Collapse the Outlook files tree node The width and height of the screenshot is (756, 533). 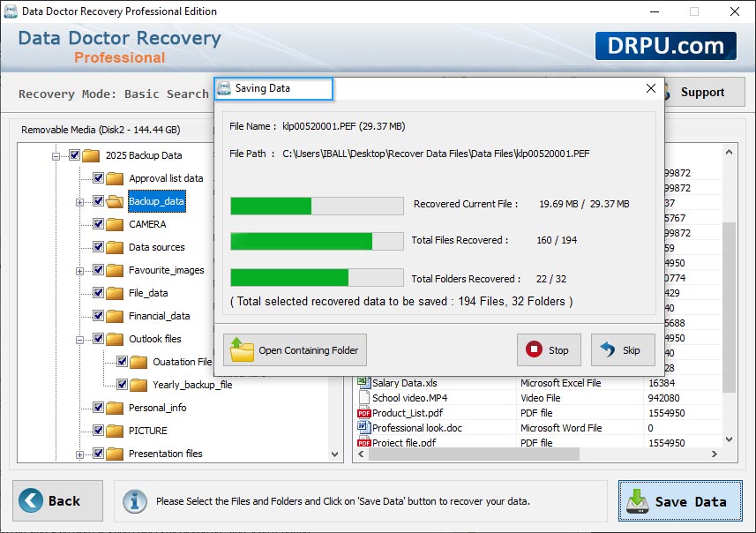coord(80,340)
